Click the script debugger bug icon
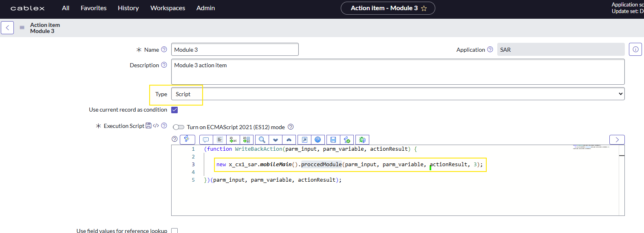644x233 pixels. click(x=362, y=140)
